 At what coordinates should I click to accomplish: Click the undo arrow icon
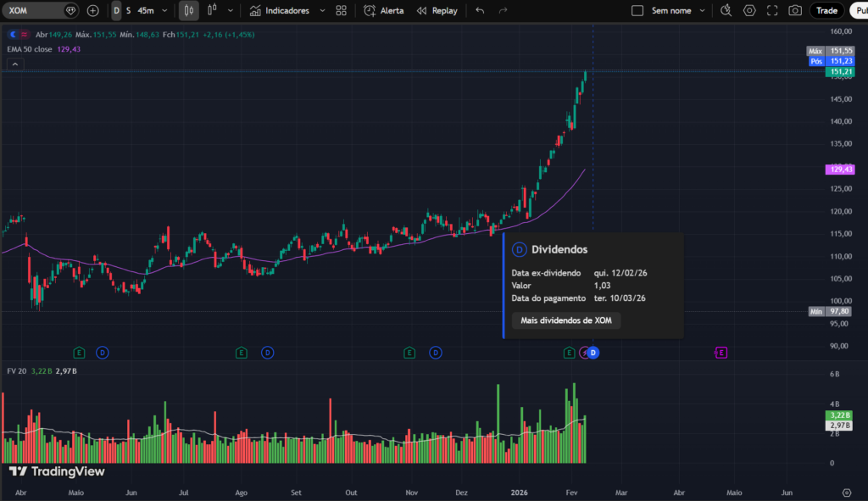pyautogui.click(x=480, y=10)
